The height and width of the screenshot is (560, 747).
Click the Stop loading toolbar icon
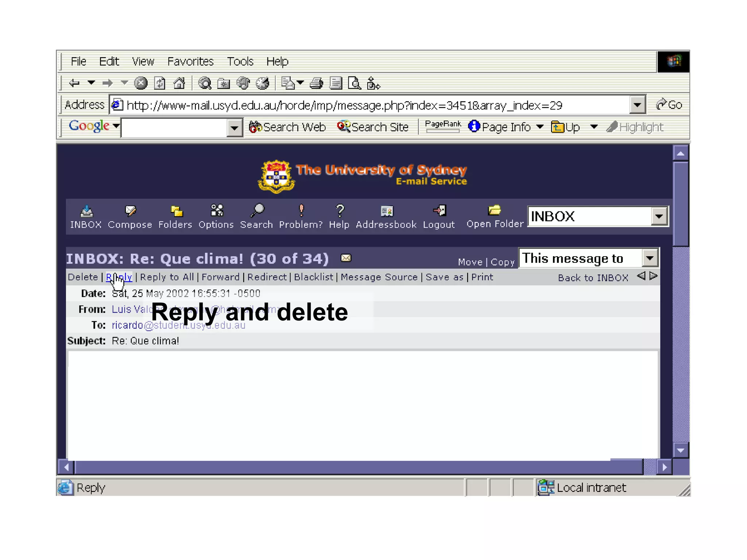pyautogui.click(x=141, y=83)
